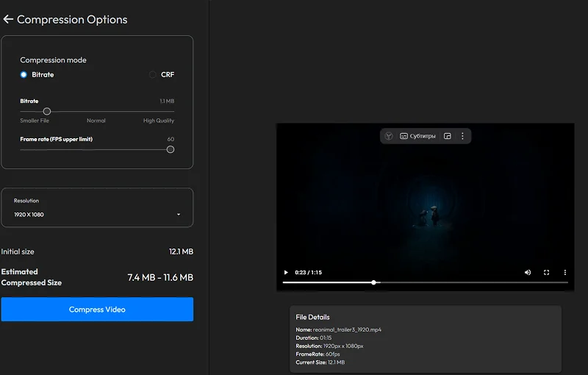Click the Compress Video button
Image resolution: width=588 pixels, height=375 pixels.
(97, 310)
